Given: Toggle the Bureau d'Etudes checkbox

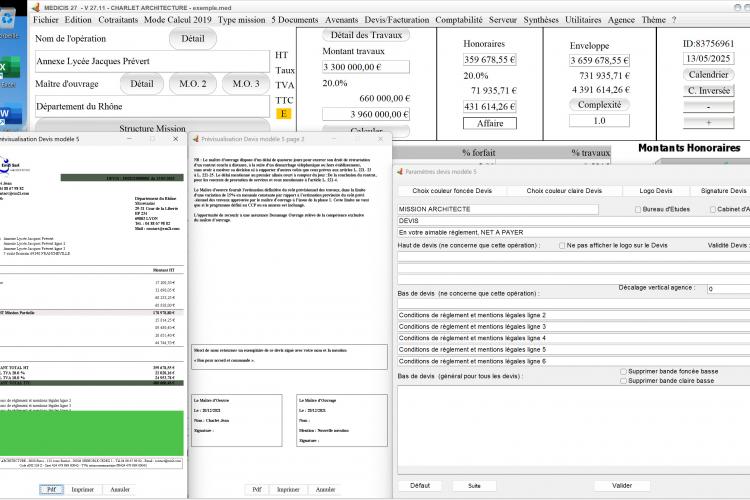Looking at the screenshot, I should (x=638, y=209).
